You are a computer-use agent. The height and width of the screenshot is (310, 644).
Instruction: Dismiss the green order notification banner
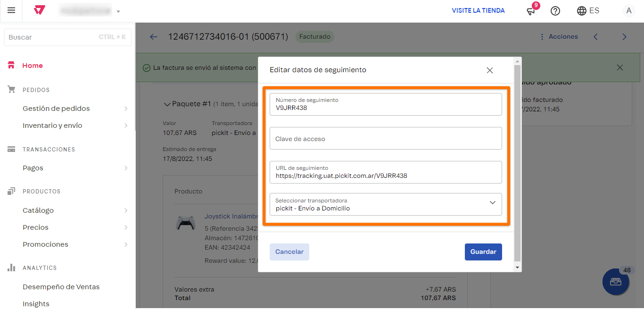coord(619,67)
